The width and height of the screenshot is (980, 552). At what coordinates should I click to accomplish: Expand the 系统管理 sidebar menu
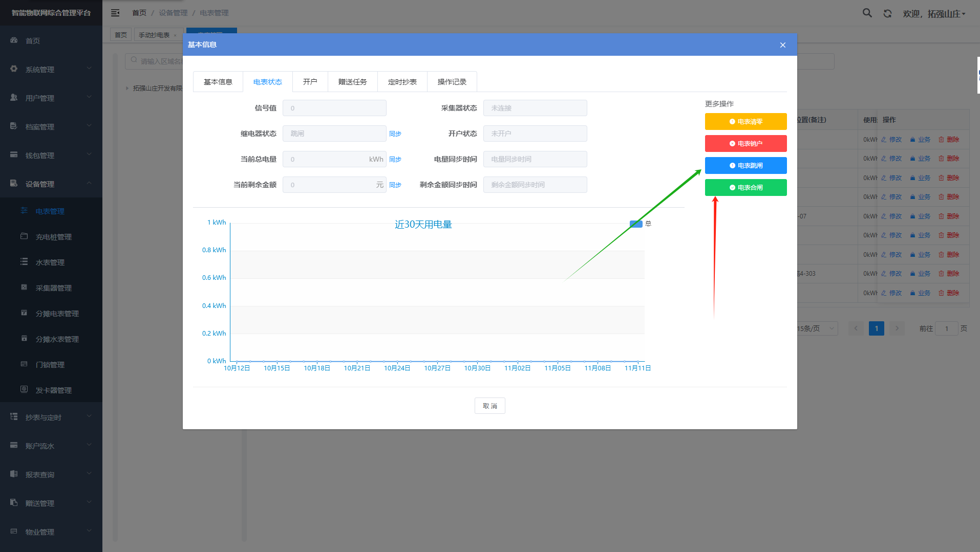pos(51,70)
